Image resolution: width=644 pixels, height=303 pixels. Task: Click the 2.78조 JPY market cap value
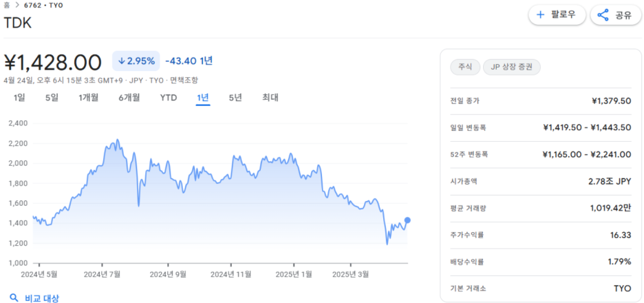point(610,181)
